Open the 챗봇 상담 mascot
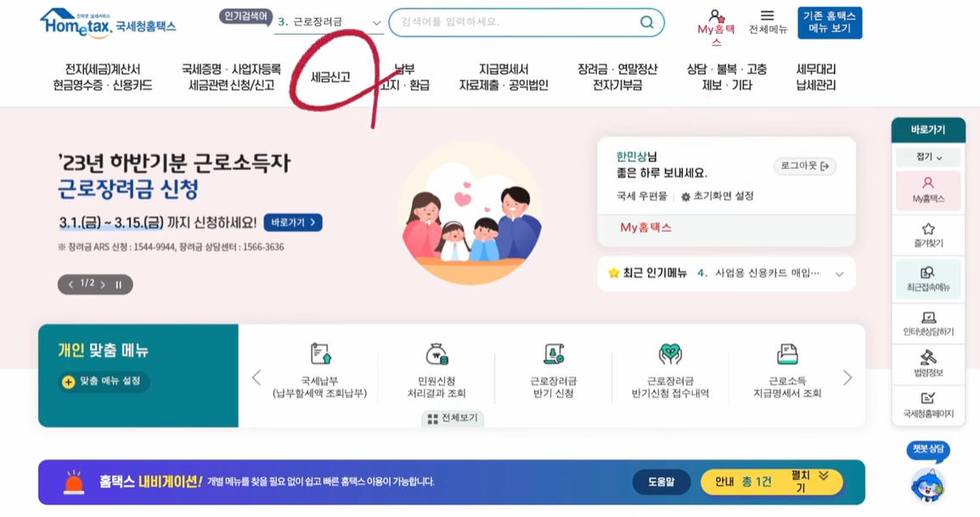980x517 pixels. click(927, 484)
